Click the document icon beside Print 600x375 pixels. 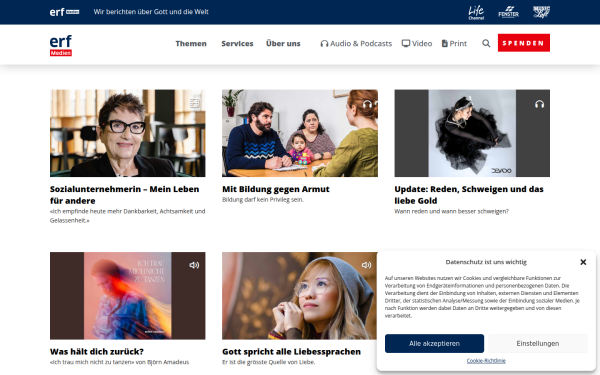[445, 44]
